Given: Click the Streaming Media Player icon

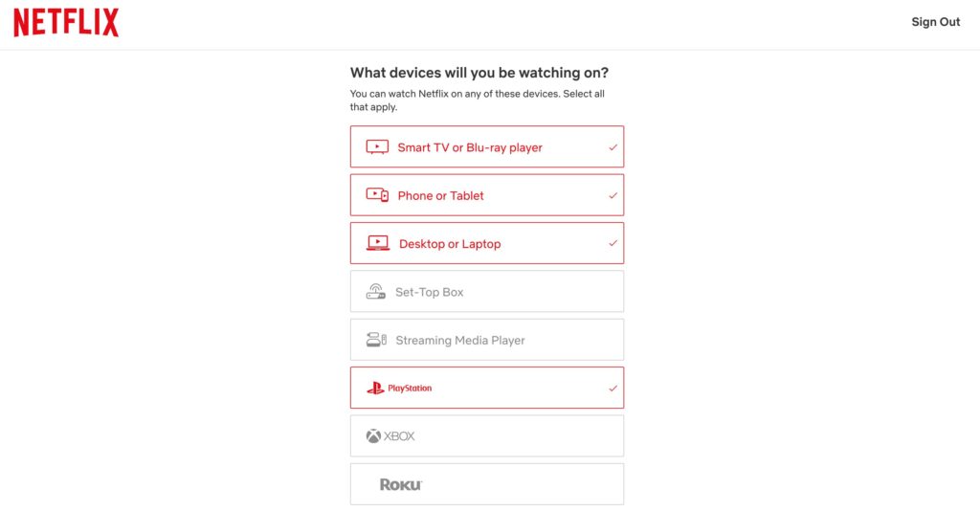Looking at the screenshot, I should tap(376, 340).
